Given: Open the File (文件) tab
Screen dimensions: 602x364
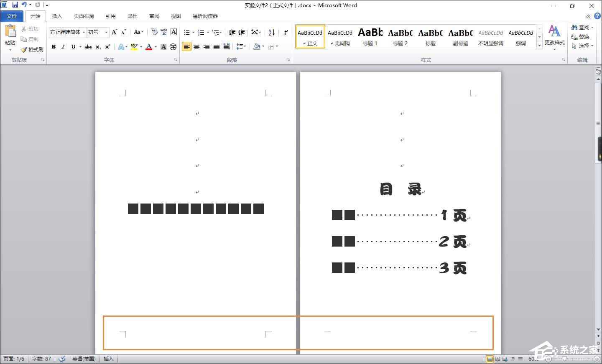Looking at the screenshot, I should [x=12, y=16].
